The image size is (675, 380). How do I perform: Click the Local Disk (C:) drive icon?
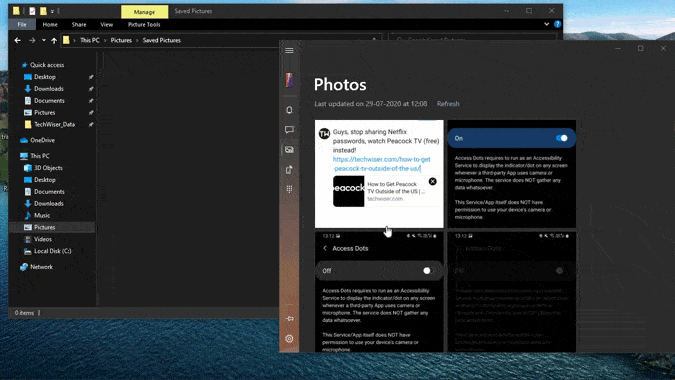(x=28, y=251)
